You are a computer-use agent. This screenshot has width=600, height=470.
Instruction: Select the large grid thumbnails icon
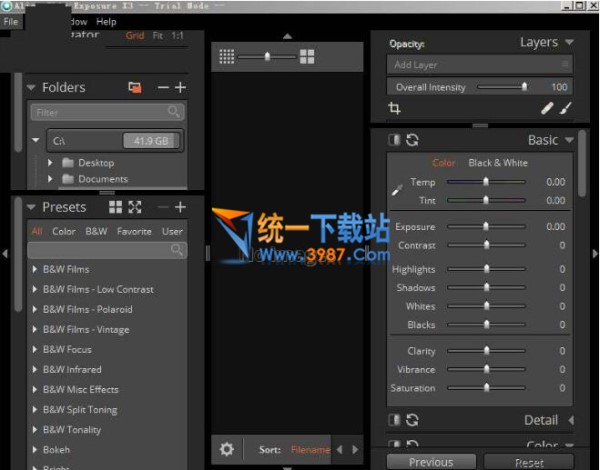point(307,57)
